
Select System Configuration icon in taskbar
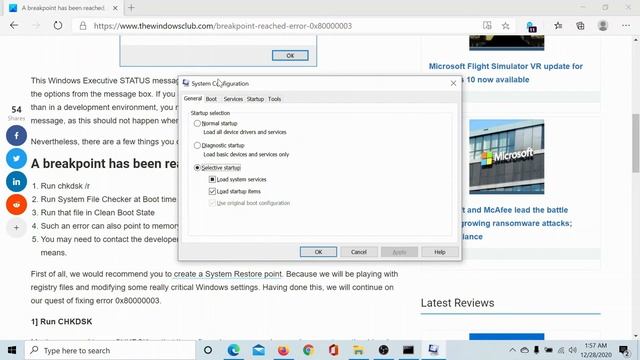(433, 350)
